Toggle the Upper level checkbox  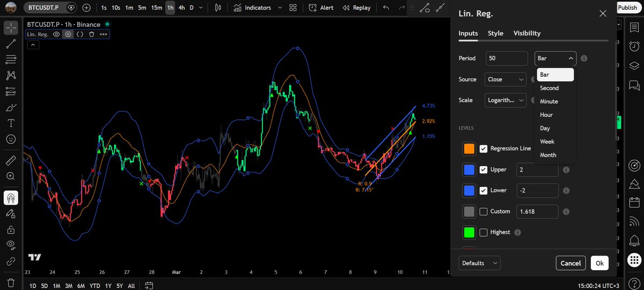[x=484, y=169]
